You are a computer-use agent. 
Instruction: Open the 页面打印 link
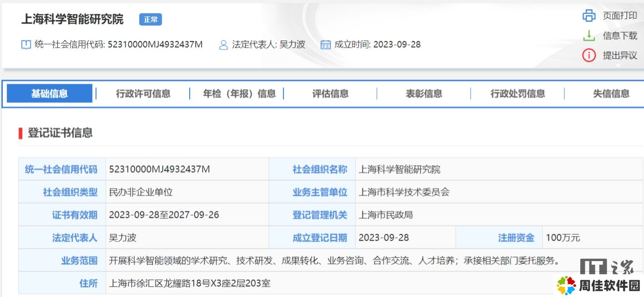coord(620,15)
